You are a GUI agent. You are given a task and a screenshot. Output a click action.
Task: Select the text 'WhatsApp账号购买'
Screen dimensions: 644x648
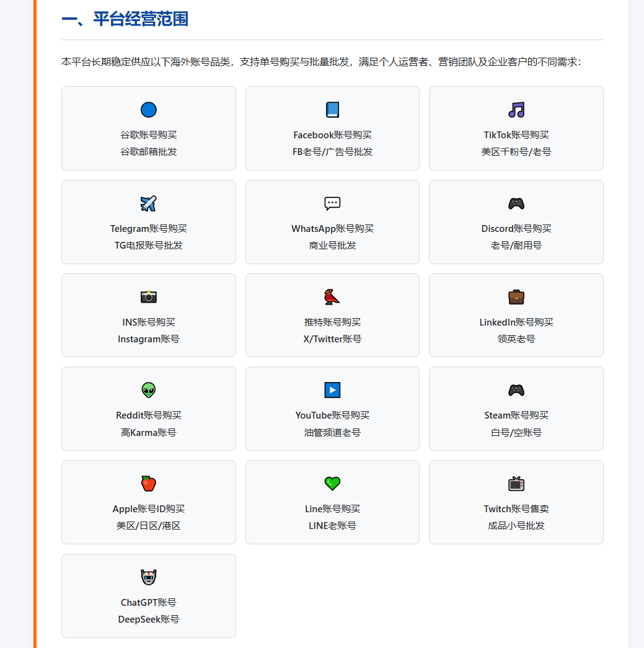pos(332,229)
